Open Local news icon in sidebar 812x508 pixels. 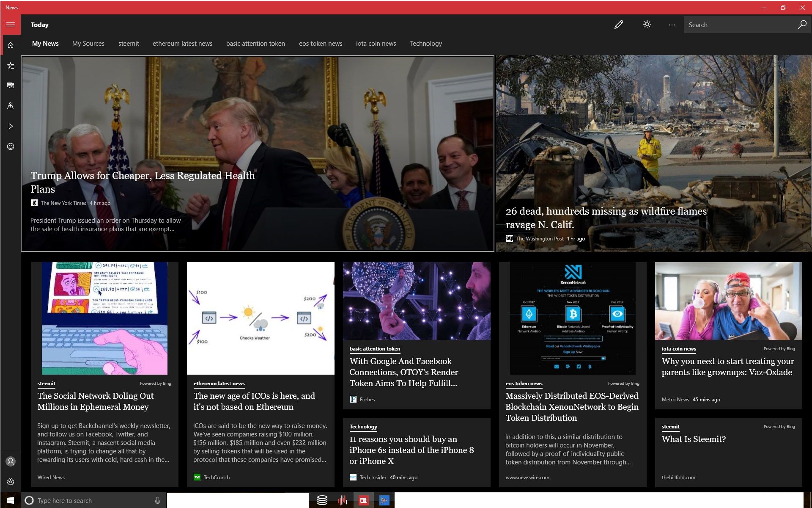click(x=11, y=106)
